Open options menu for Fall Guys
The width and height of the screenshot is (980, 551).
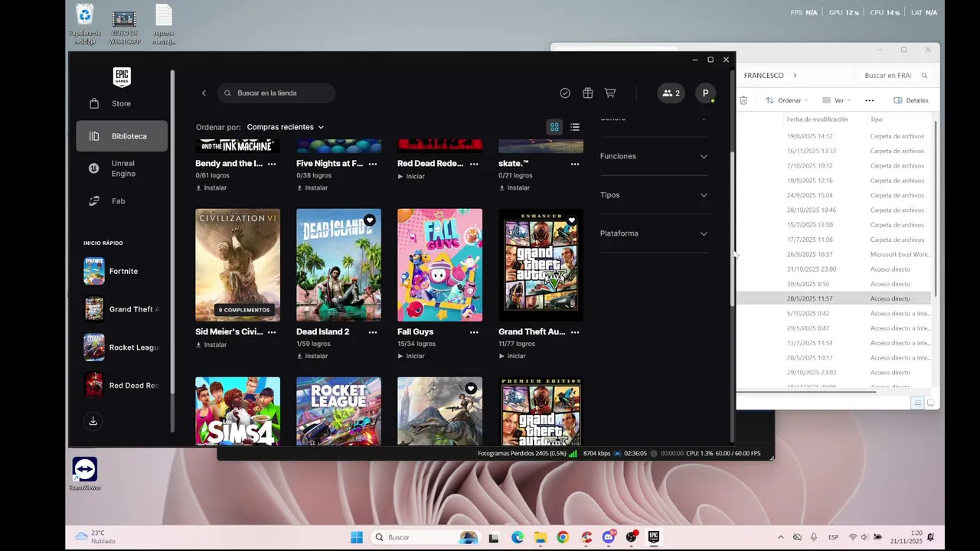[x=474, y=332]
